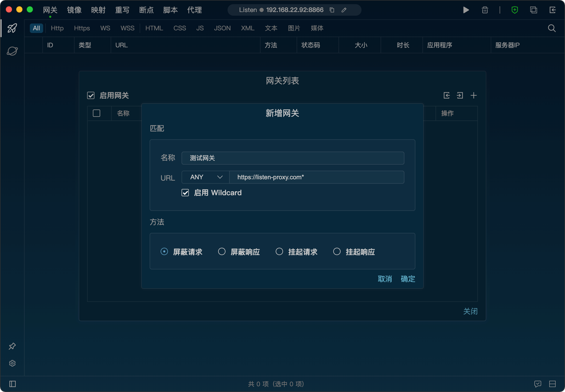Screen dimensions: 565x392
Task: Click the trash clear-records icon
Action: coord(485,10)
